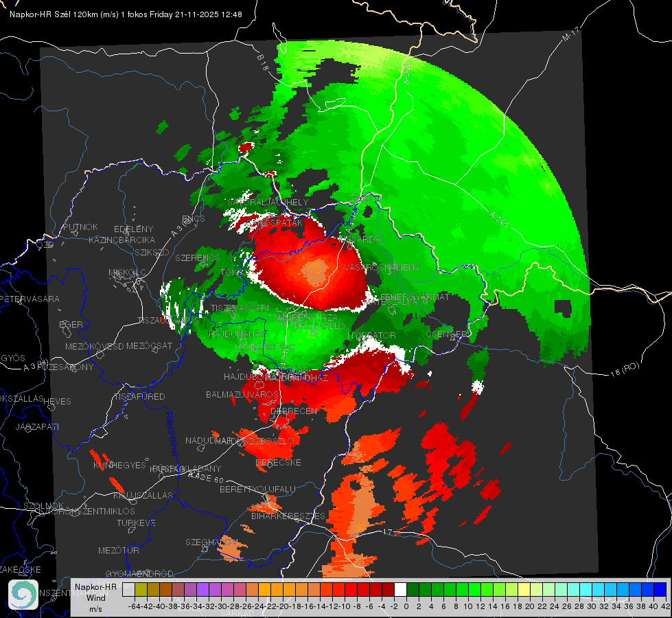Viewport: 672px width, 618px height.
Task: Click the TISZAVASVÁRI city label
Action: pos(240,308)
